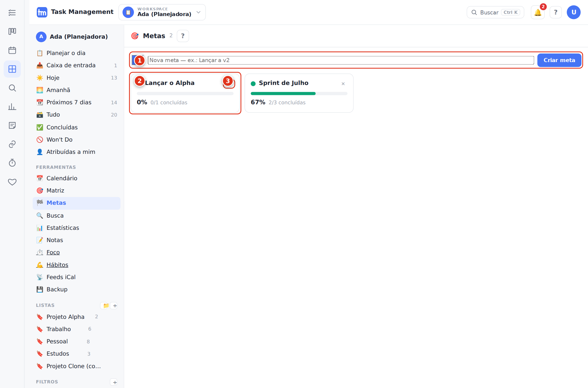
Task: Open the Foco link
Action: coord(53,252)
